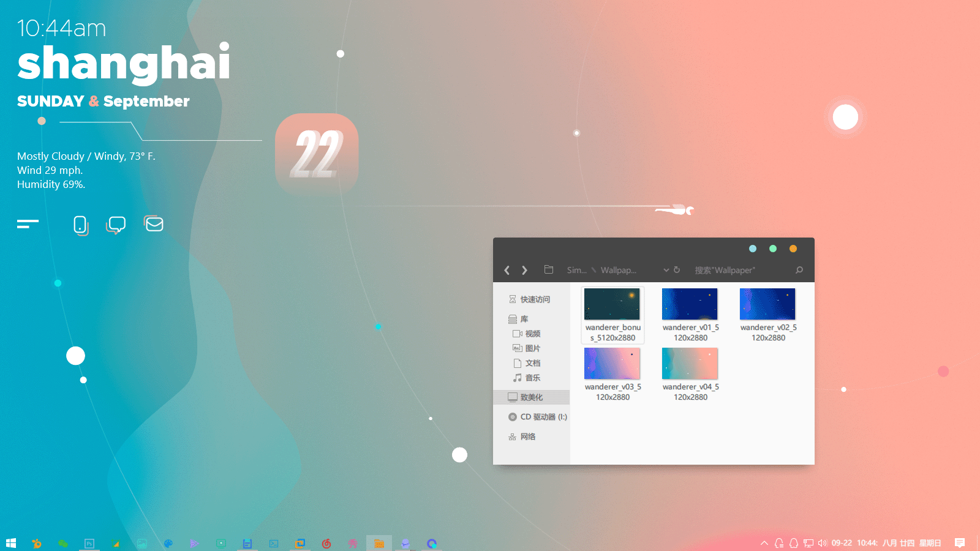Screen dimensions: 980x551
Task: Open the Windows Start menu
Action: [10, 543]
